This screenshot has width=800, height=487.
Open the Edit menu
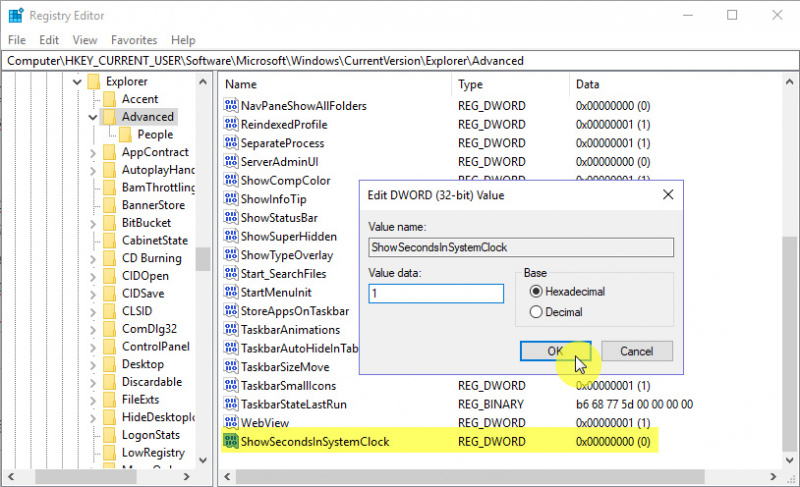click(49, 40)
